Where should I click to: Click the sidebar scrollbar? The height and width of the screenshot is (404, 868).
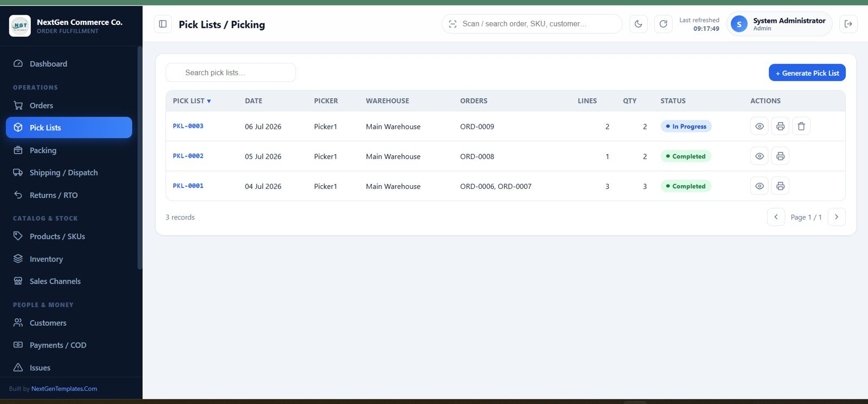[x=139, y=157]
